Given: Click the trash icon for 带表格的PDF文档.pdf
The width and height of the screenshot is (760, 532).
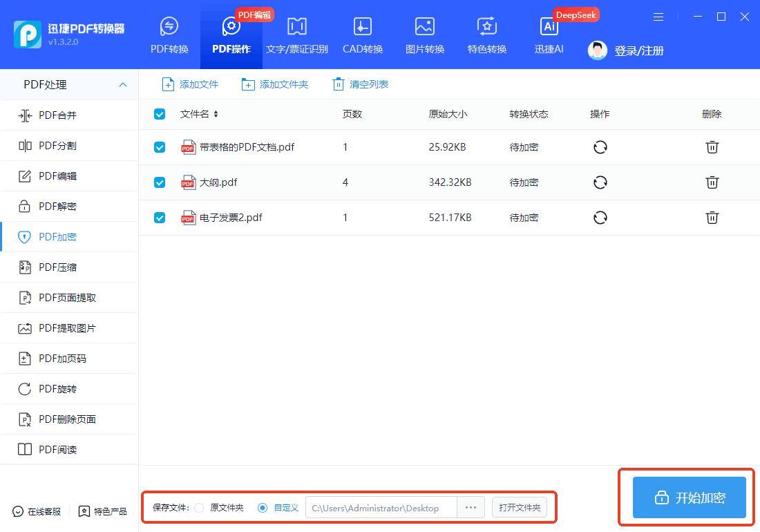Looking at the screenshot, I should point(712,147).
